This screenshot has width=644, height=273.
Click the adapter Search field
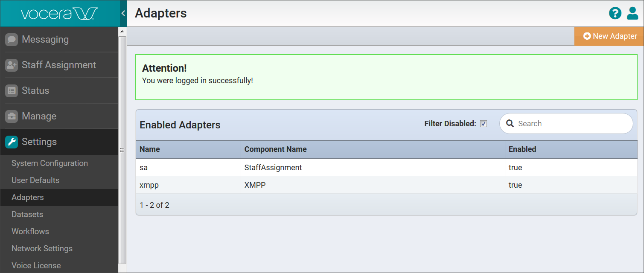click(572, 124)
